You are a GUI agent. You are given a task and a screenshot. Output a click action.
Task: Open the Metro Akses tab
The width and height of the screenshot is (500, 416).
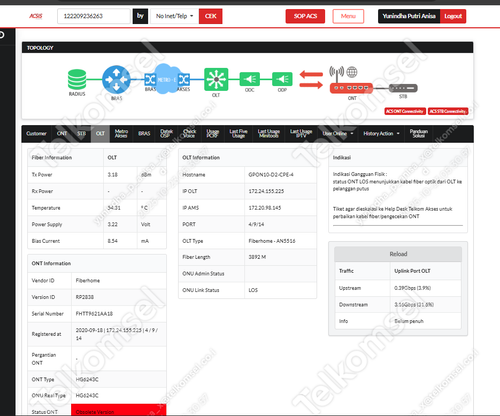(x=121, y=134)
